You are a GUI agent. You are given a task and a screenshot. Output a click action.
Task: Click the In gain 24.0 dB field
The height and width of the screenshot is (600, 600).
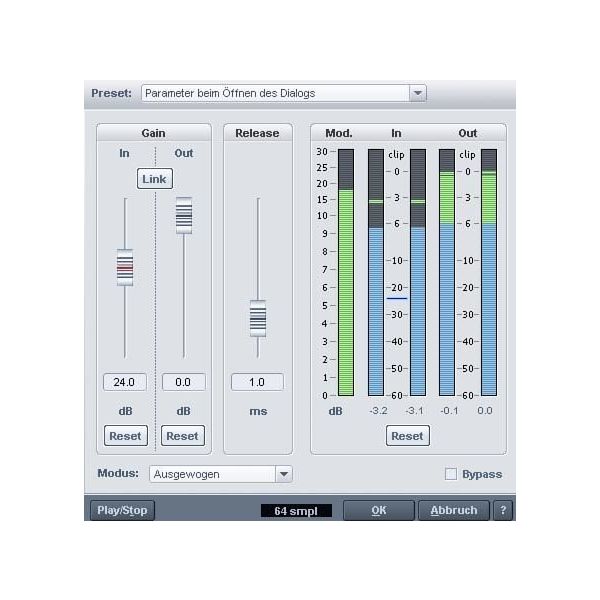point(125,382)
